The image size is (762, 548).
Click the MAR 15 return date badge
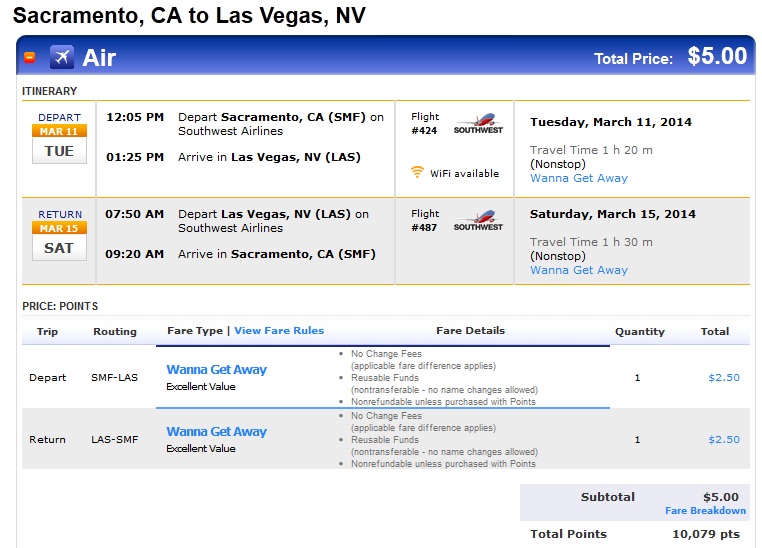click(59, 228)
